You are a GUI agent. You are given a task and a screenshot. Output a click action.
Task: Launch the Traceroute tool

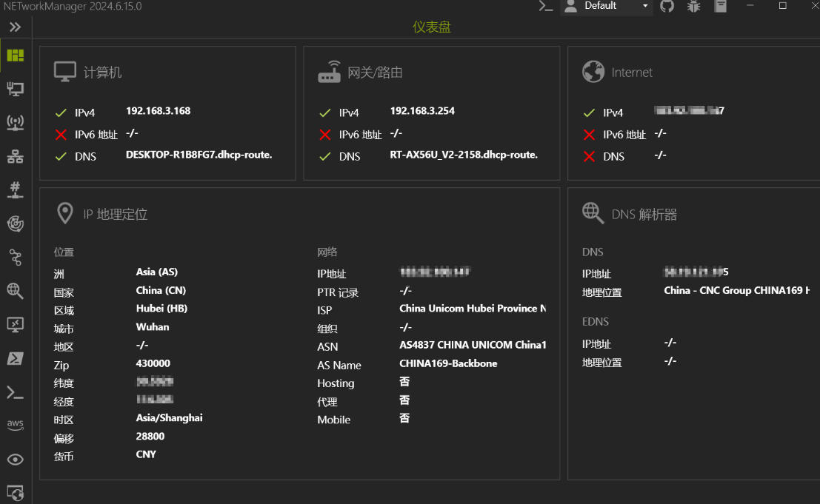click(x=16, y=257)
